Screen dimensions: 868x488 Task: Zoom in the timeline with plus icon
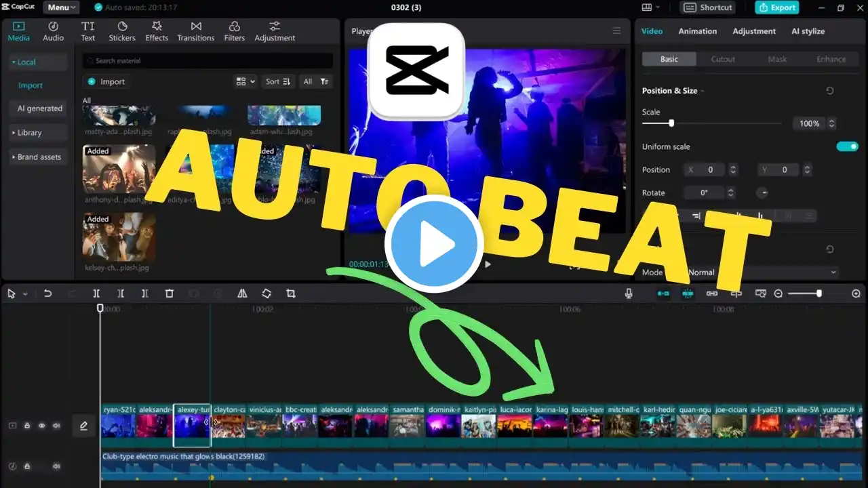[x=856, y=293]
